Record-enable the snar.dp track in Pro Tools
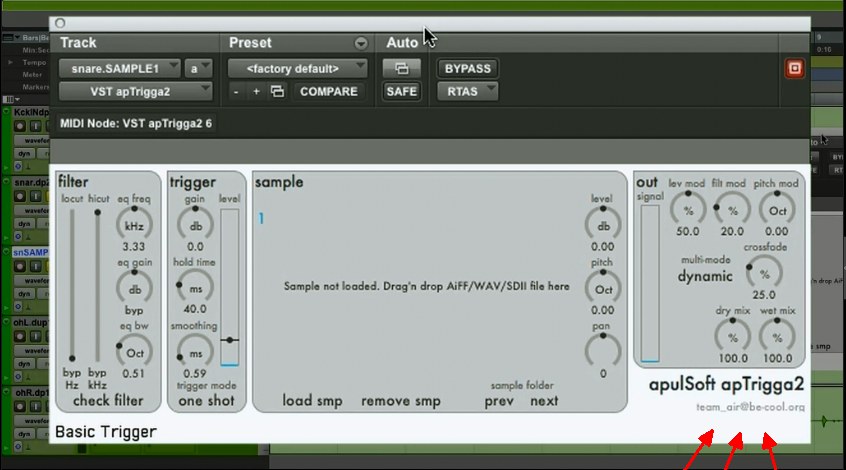The height and width of the screenshot is (470, 846). click(x=20, y=196)
